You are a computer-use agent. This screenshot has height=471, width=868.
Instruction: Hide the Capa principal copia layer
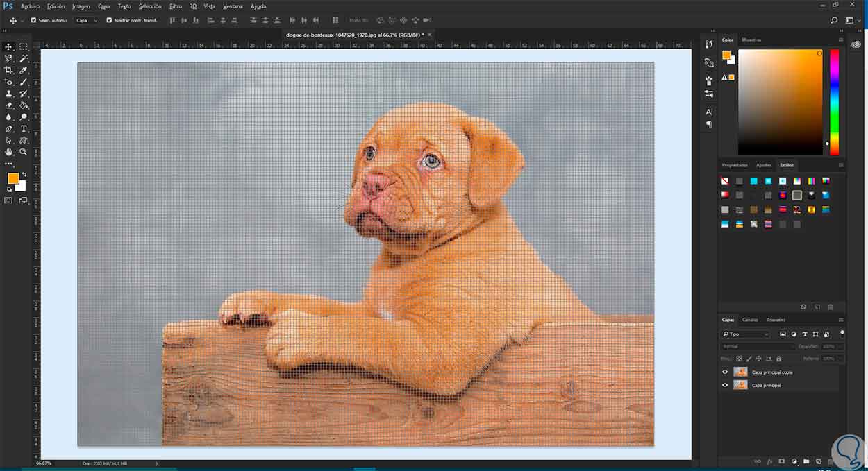pyautogui.click(x=725, y=372)
